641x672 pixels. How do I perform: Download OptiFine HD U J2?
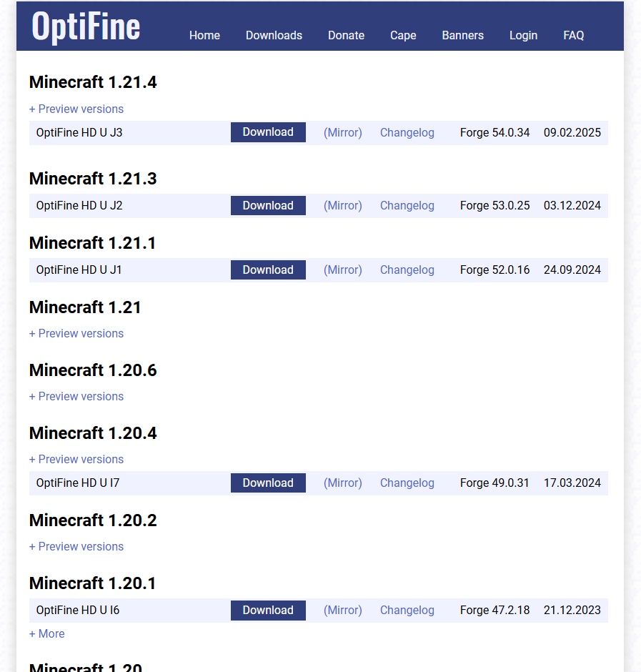268,206
